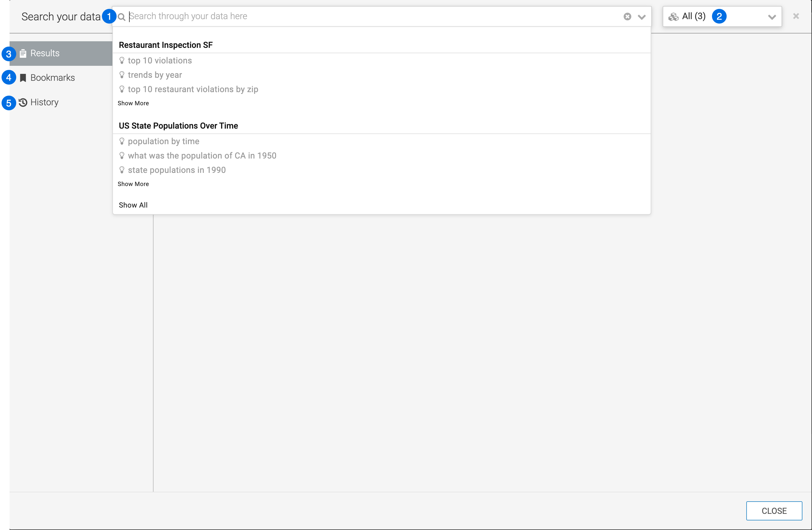Click the Results clipboard icon
Viewport: 812px width, 530px height.
[23, 53]
